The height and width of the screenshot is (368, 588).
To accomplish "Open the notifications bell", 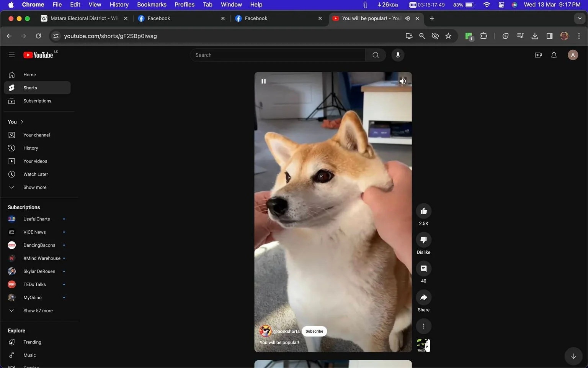I will point(554,55).
